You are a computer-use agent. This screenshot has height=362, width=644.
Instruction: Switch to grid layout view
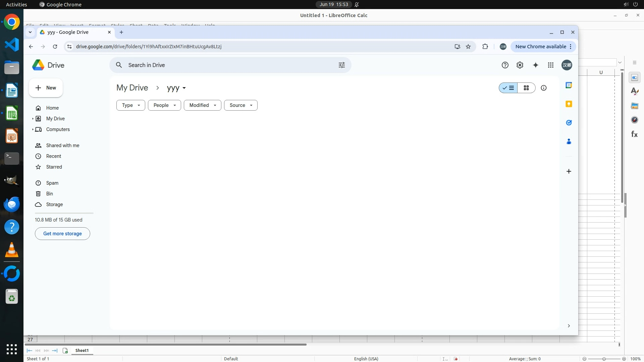coord(526,88)
